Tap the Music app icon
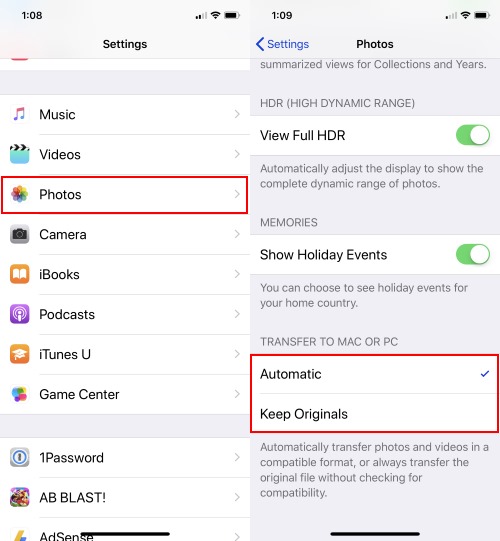The image size is (500, 541). [19, 114]
